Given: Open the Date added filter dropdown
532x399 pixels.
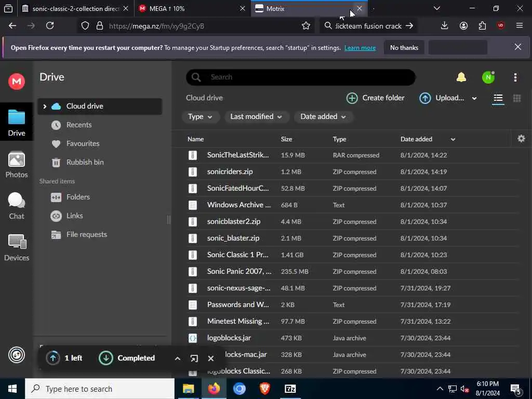Looking at the screenshot, I should pyautogui.click(x=323, y=117).
